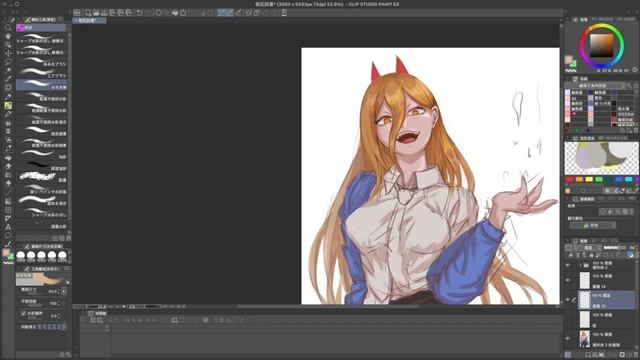This screenshot has width=640, height=360.
Task: Pick a shade in the color square
Action: (602, 45)
